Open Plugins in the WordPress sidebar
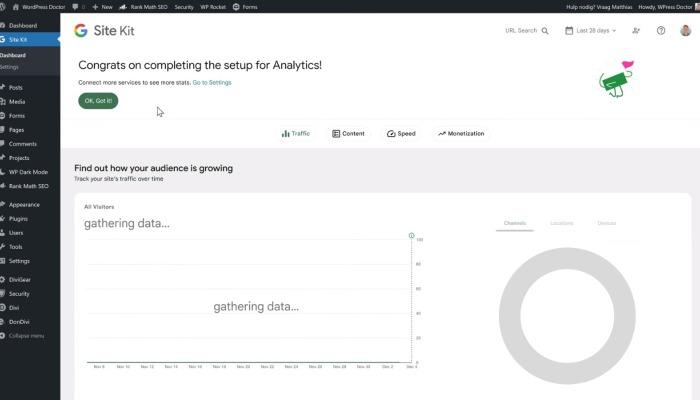The image size is (700, 400). click(x=18, y=218)
